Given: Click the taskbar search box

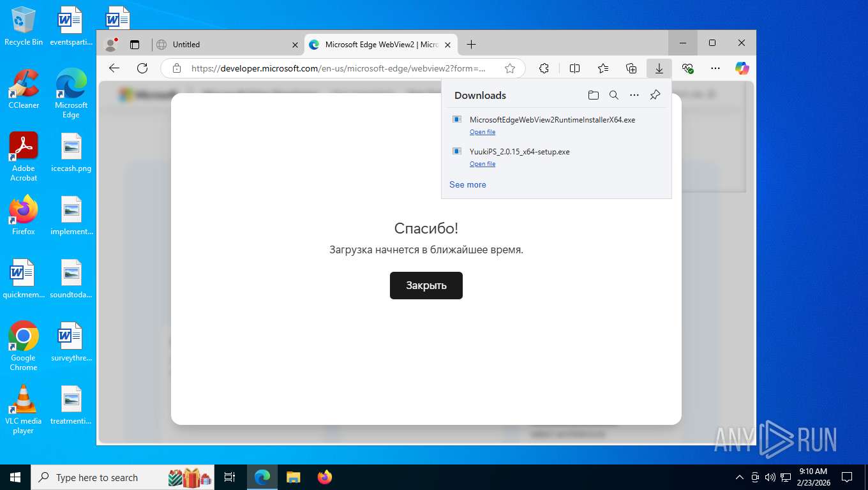Looking at the screenshot, I should [x=123, y=477].
